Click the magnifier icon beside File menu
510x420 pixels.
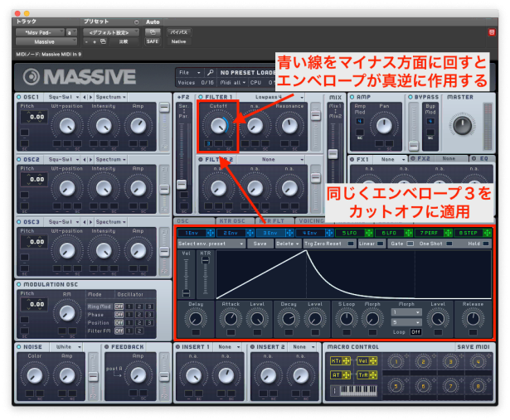click(211, 72)
